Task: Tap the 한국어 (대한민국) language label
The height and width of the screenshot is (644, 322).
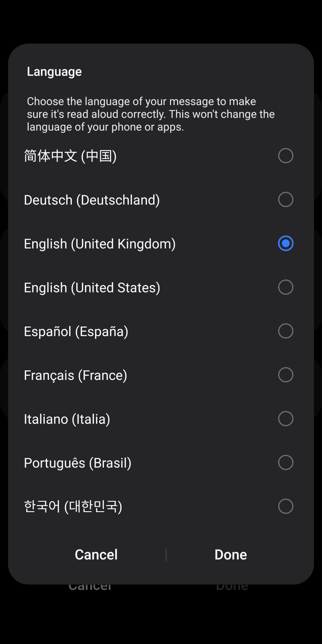Action: (73, 506)
